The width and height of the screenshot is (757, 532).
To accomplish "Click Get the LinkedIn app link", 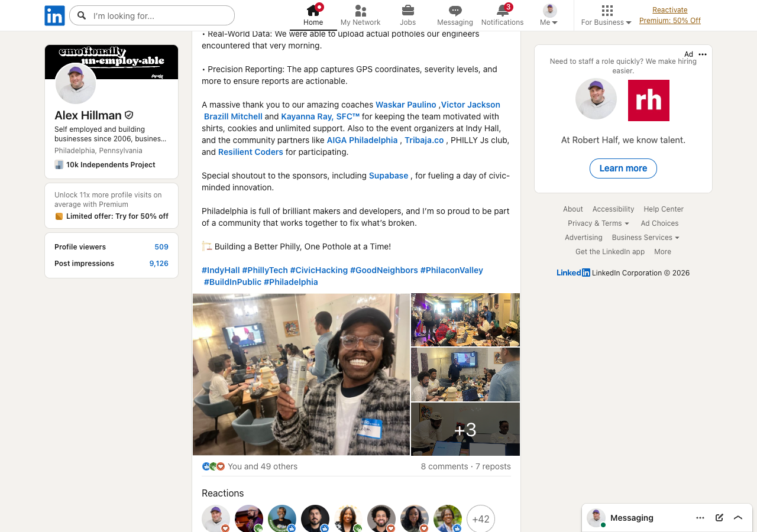I will click(x=610, y=252).
